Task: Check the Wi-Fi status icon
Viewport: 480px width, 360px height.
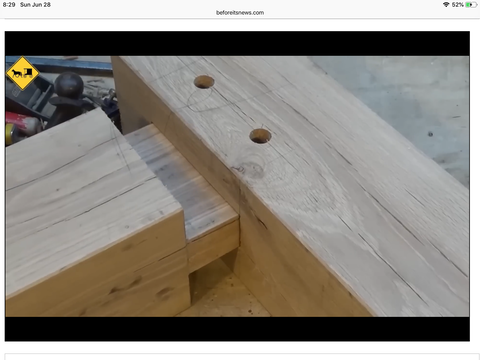Action: click(446, 5)
